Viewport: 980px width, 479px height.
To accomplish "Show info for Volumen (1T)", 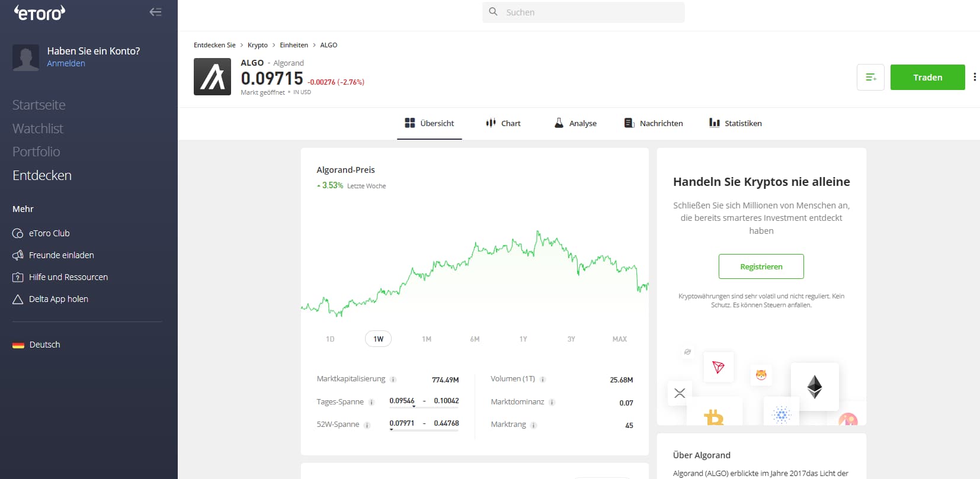I will click(x=543, y=380).
